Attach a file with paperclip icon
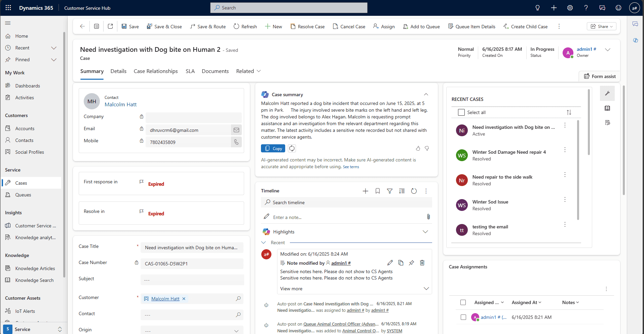 pos(428,217)
